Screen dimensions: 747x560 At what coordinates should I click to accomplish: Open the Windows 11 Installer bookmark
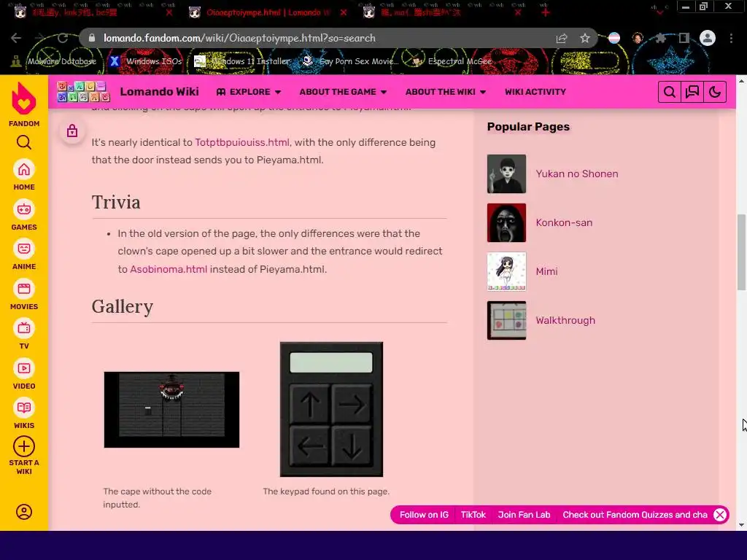[242, 61]
